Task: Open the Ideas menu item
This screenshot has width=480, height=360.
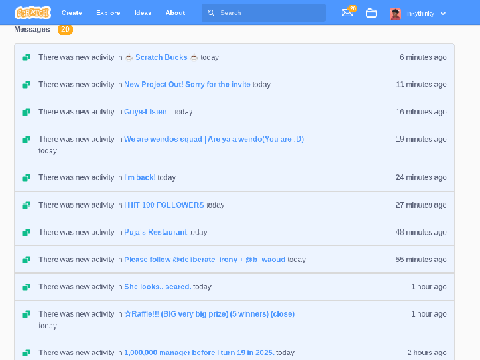Action: pyautogui.click(x=143, y=13)
